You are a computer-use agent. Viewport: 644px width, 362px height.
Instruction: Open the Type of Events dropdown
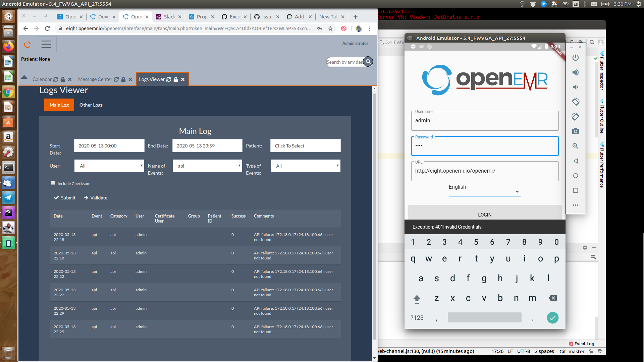pyautogui.click(x=305, y=166)
